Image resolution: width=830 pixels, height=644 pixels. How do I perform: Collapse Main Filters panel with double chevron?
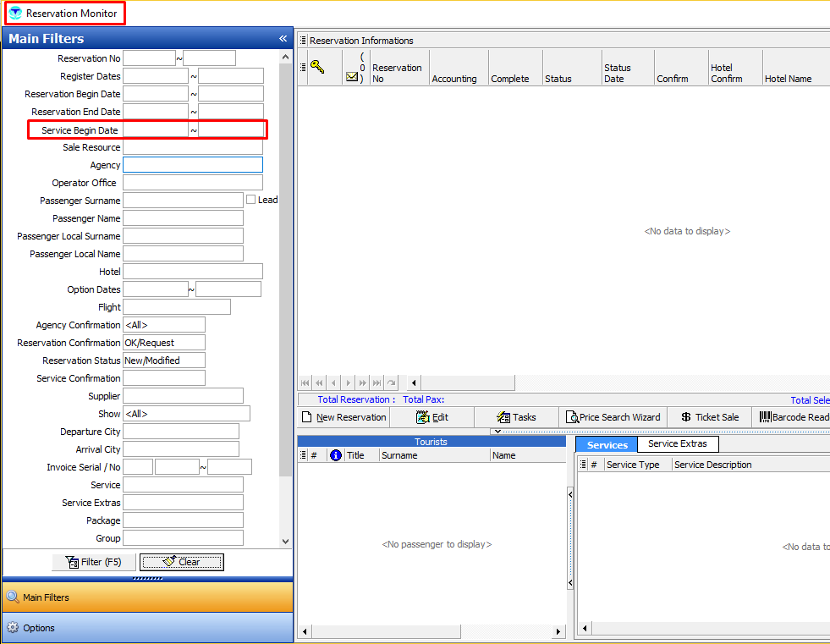(283, 39)
